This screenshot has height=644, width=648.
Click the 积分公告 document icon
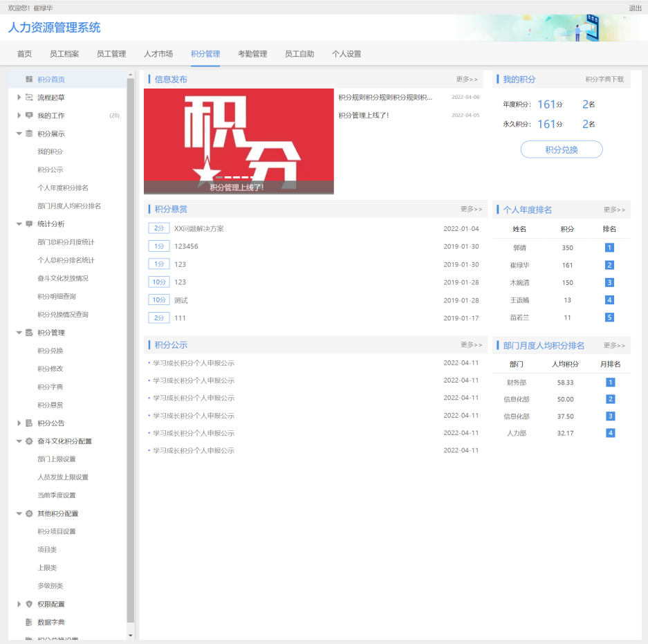tap(29, 423)
